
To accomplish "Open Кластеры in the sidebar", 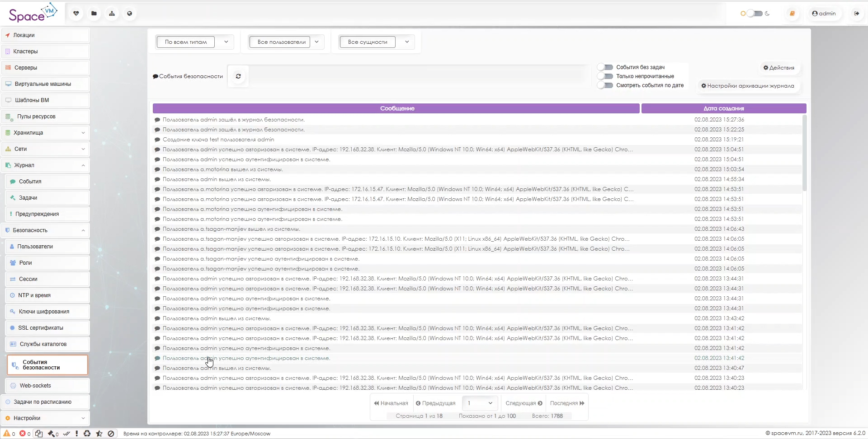I will click(46, 51).
